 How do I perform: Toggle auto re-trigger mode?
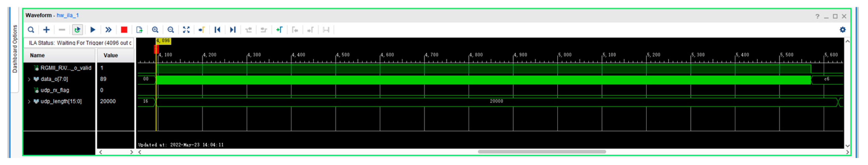[78, 30]
